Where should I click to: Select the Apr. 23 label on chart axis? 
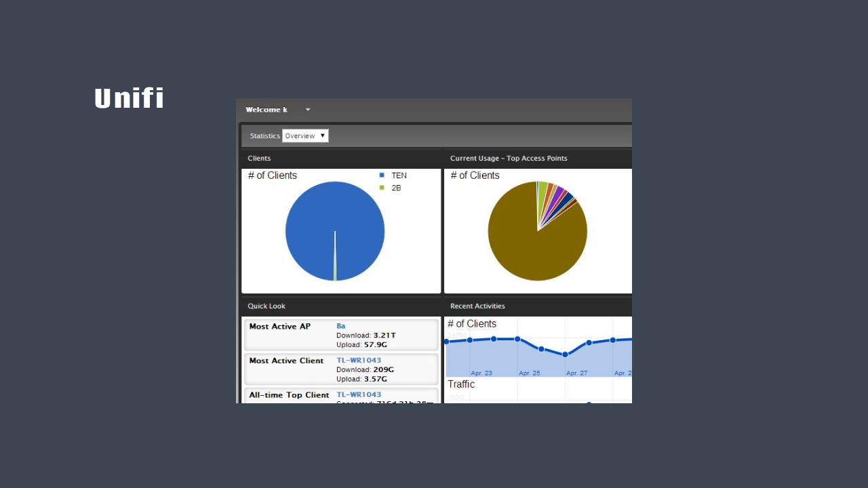click(481, 373)
